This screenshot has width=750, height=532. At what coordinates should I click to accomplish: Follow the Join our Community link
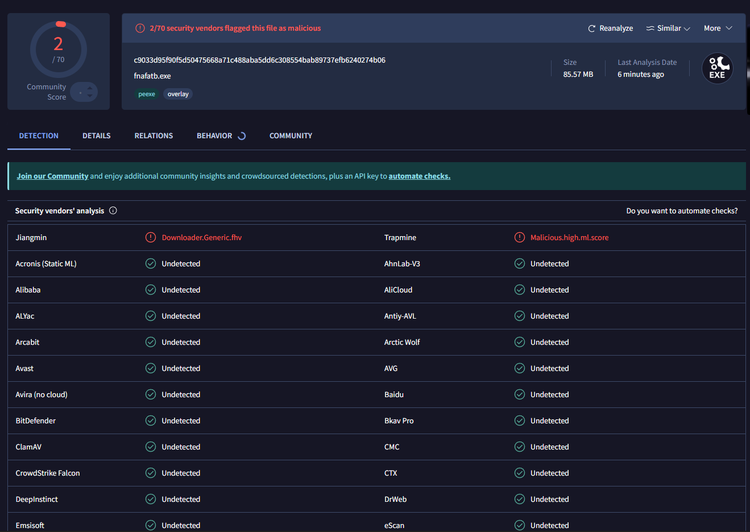tap(53, 176)
